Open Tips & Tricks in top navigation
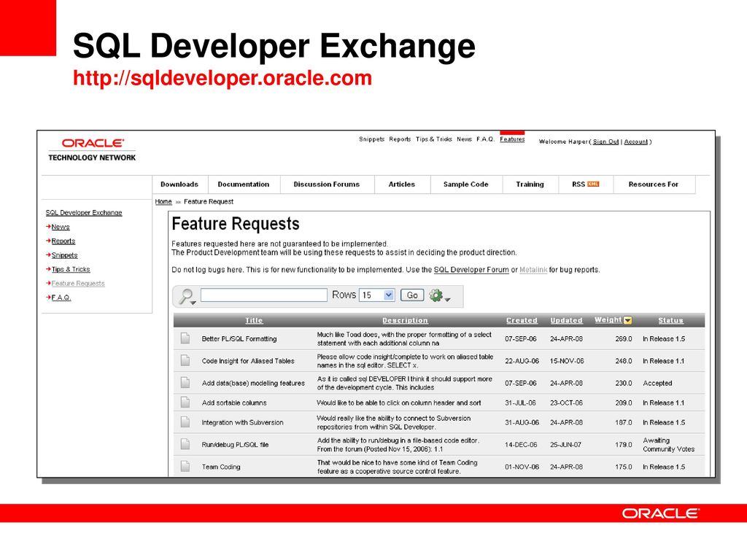The image size is (747, 560). (433, 139)
